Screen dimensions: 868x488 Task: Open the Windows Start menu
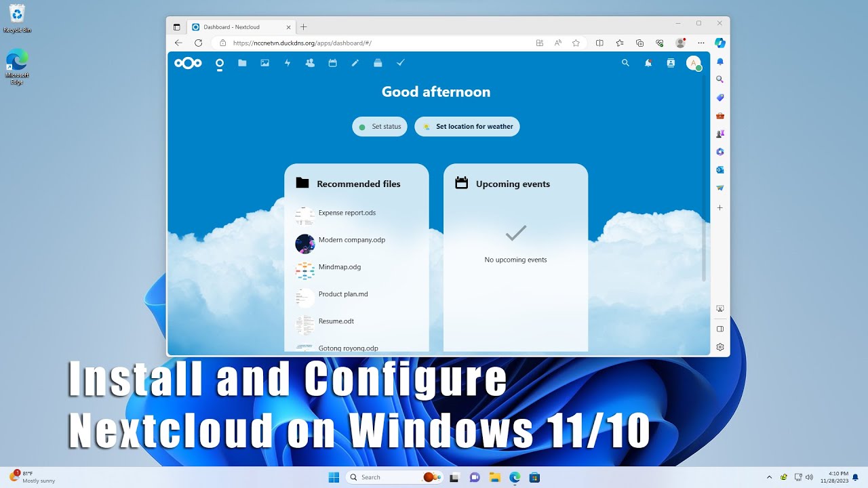click(334, 477)
